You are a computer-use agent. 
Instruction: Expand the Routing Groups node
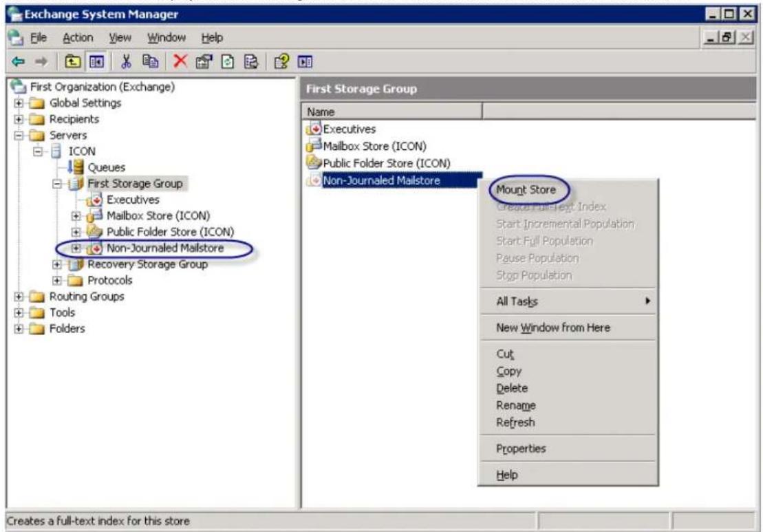click(19, 297)
